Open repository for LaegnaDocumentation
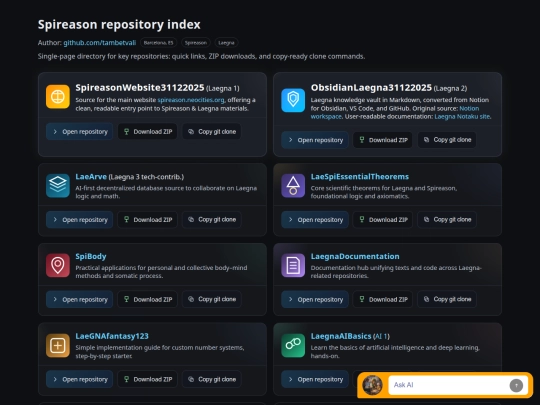The width and height of the screenshot is (540, 405). click(315, 300)
